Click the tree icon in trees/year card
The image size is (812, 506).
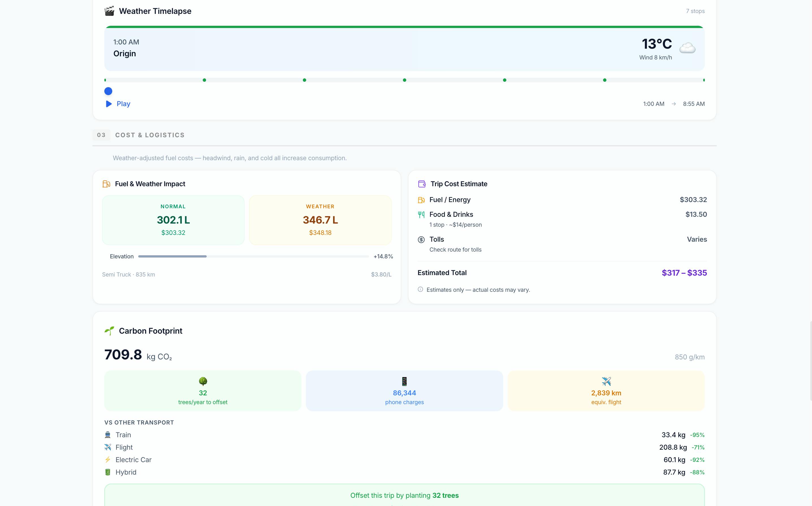pos(203,381)
